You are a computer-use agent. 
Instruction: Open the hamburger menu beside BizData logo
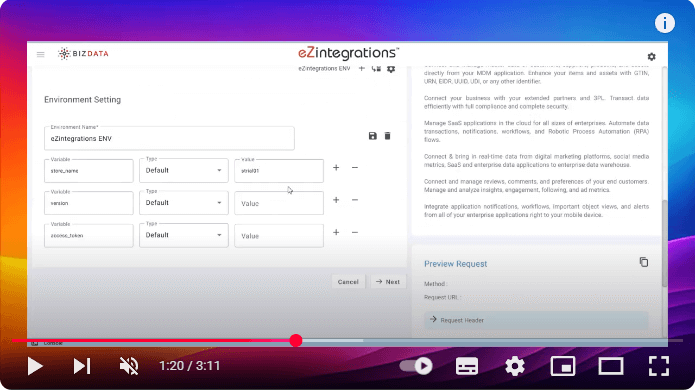tap(40, 54)
